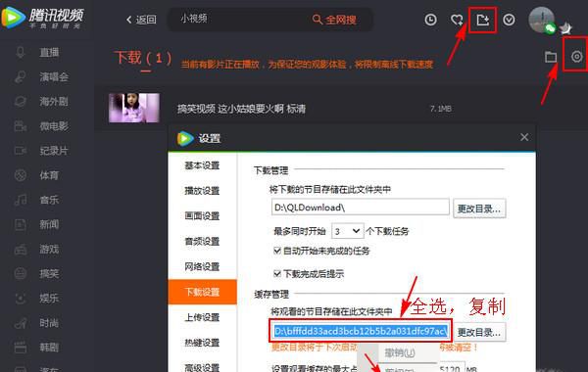This screenshot has height=372, width=588.
Task: Open download settings gear icon
Action: click(x=577, y=57)
